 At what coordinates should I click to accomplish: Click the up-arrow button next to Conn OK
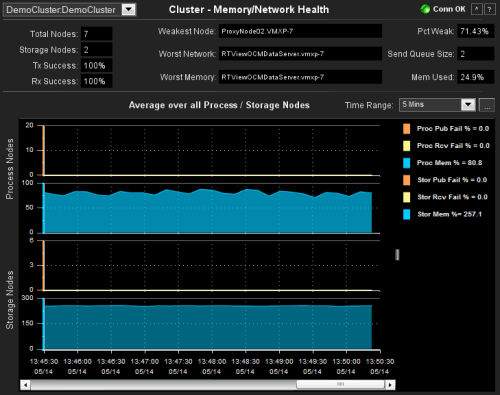coord(476,9)
